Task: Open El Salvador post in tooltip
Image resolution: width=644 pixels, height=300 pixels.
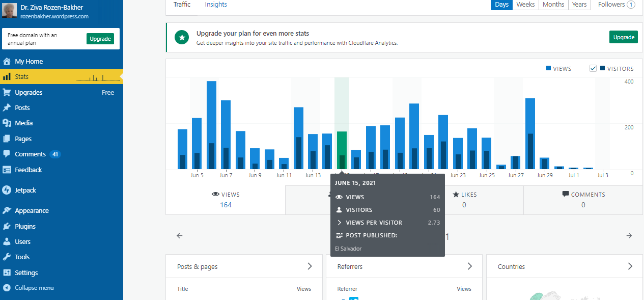Action: tap(348, 249)
